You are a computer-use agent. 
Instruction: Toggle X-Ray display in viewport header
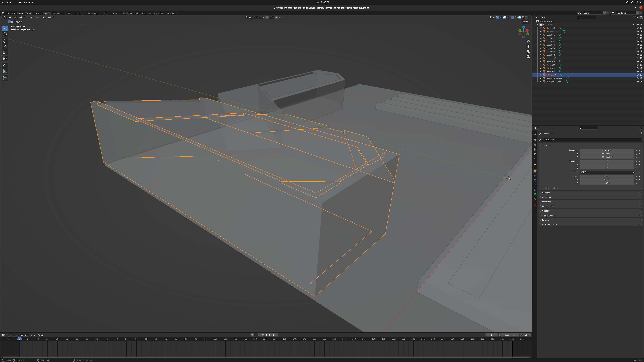pos(512,17)
